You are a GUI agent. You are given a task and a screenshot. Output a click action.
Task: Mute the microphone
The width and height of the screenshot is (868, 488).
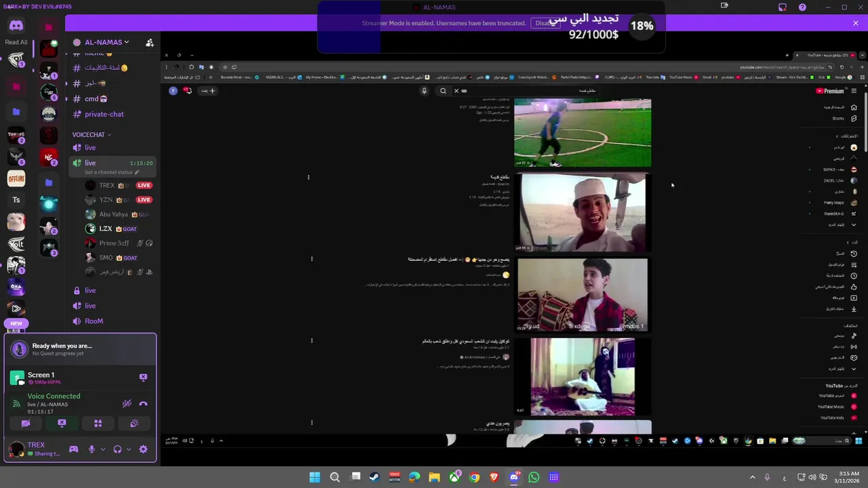(92, 449)
